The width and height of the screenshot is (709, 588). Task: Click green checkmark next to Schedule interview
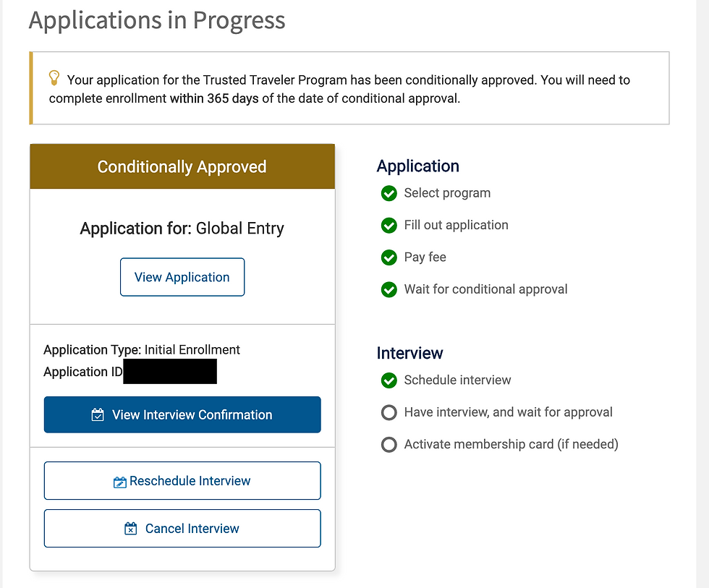pyautogui.click(x=389, y=380)
